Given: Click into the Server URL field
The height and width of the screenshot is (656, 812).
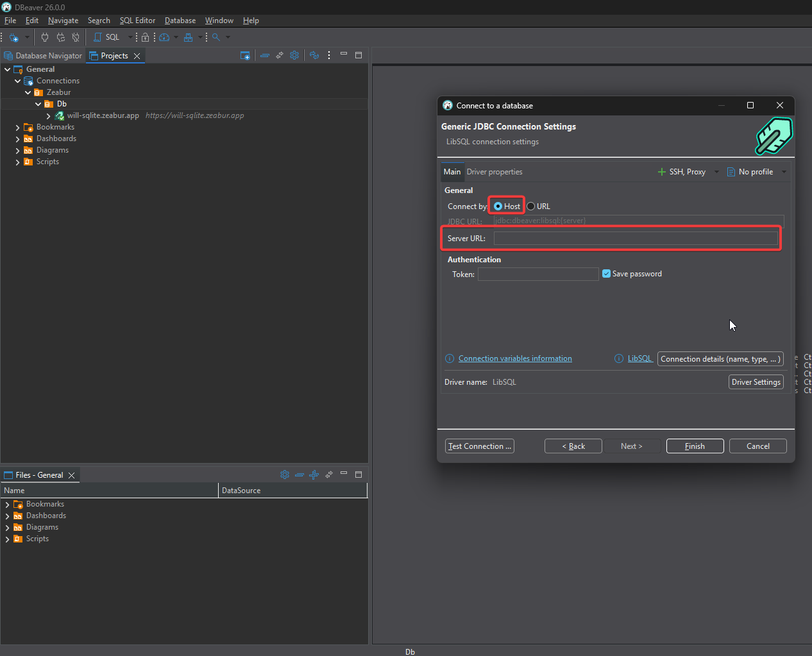Looking at the screenshot, I should pyautogui.click(x=635, y=239).
